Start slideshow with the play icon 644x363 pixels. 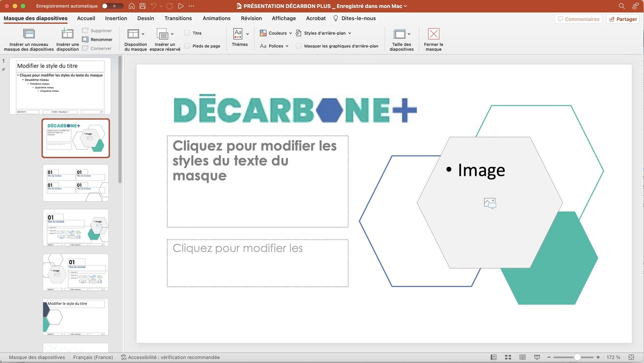[x=181, y=6]
